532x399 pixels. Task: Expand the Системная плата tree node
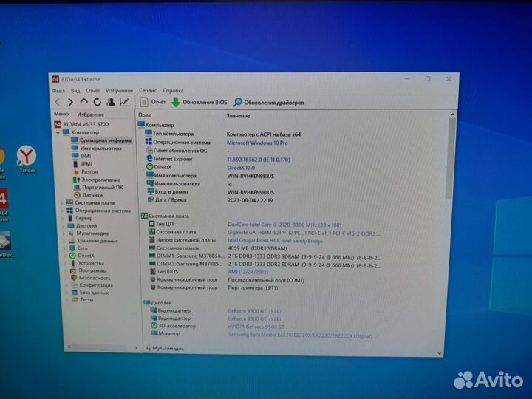pos(62,203)
